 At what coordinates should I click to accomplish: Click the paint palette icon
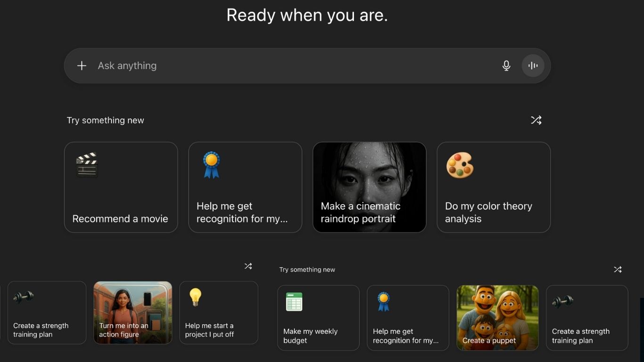tap(460, 165)
